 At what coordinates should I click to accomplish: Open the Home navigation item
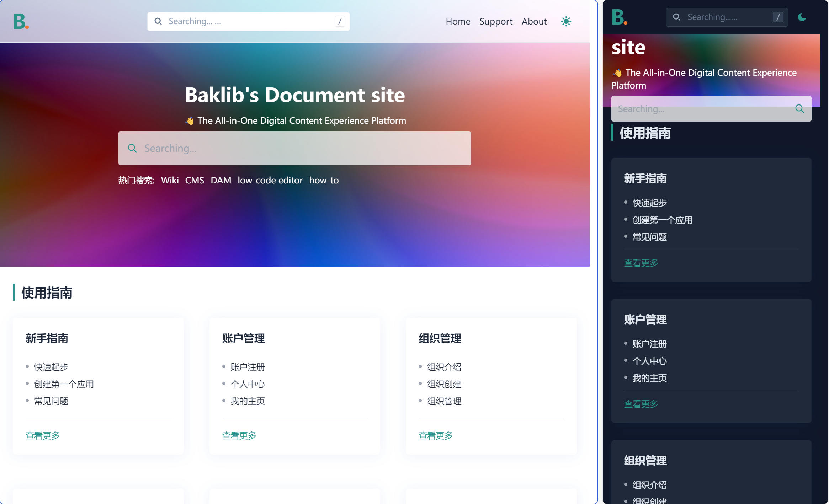pyautogui.click(x=458, y=21)
